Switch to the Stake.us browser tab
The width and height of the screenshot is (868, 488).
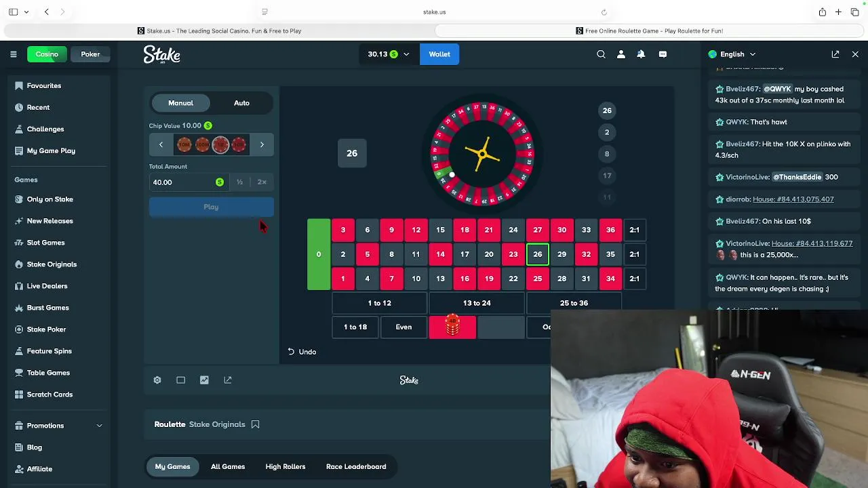[x=219, y=30]
